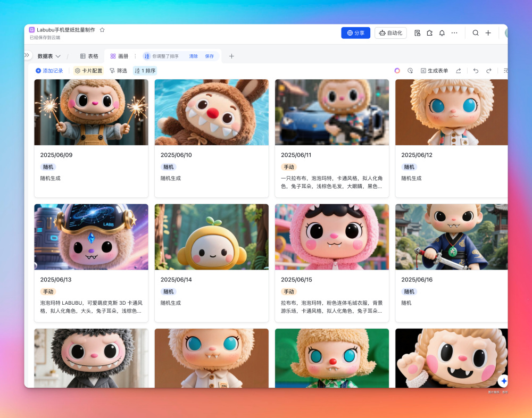
Task: Expand the sidebar with double-chevron icon
Action: pyautogui.click(x=27, y=55)
